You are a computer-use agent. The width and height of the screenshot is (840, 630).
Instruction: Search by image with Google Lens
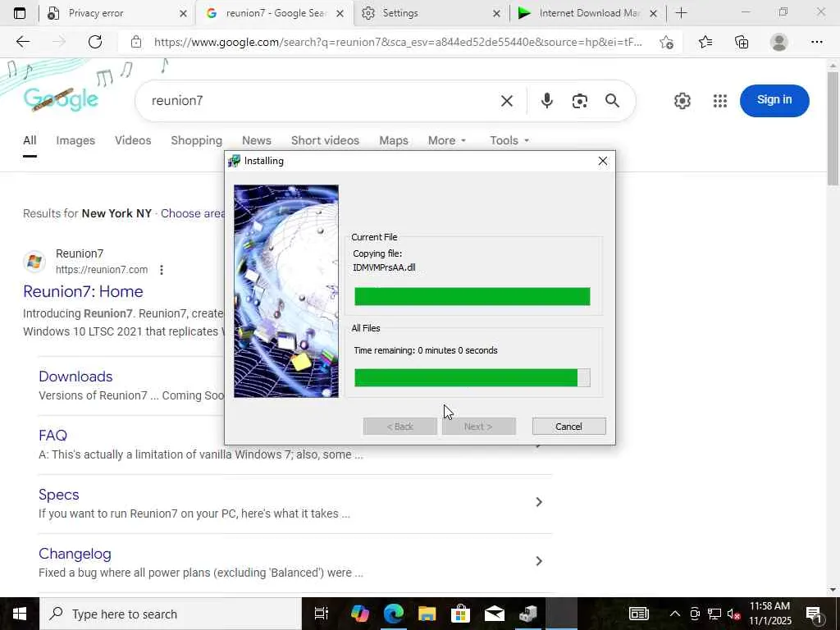coord(580,101)
